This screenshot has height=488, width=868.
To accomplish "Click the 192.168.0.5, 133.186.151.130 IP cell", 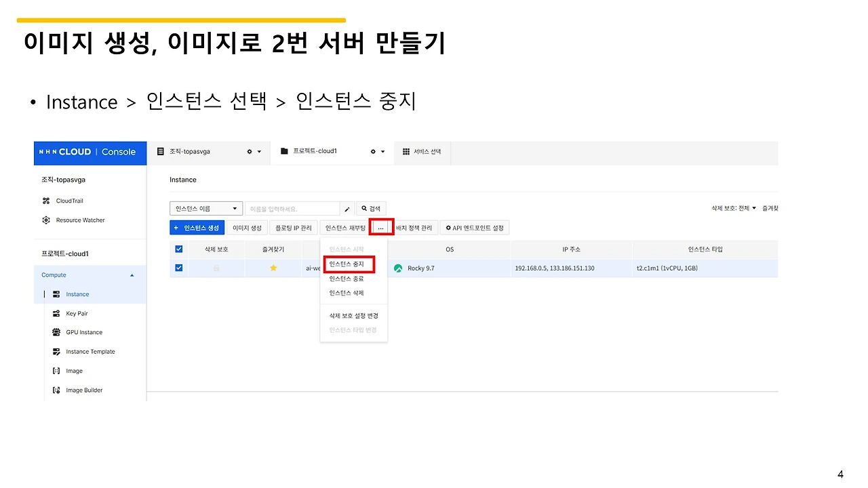I will (x=555, y=268).
